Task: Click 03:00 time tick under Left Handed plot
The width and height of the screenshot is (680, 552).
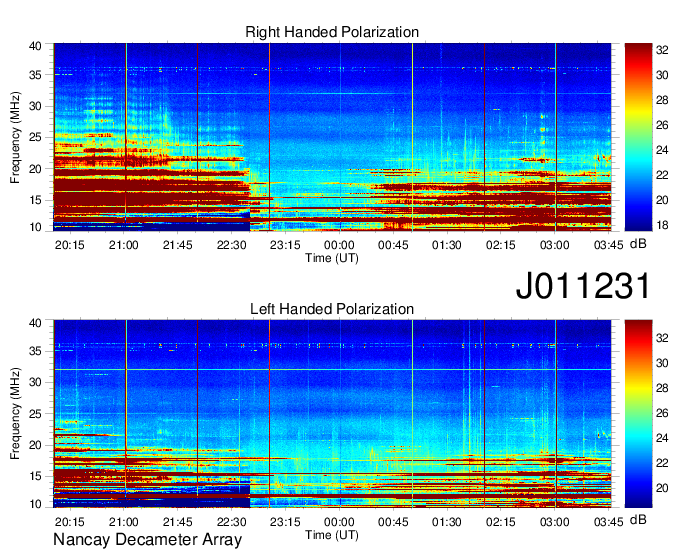Action: coord(555,522)
